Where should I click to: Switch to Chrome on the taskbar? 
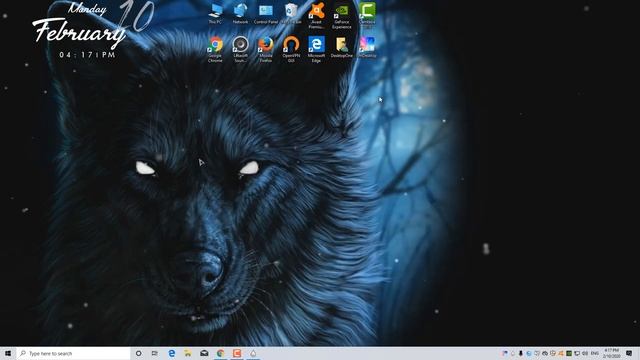(x=220, y=353)
